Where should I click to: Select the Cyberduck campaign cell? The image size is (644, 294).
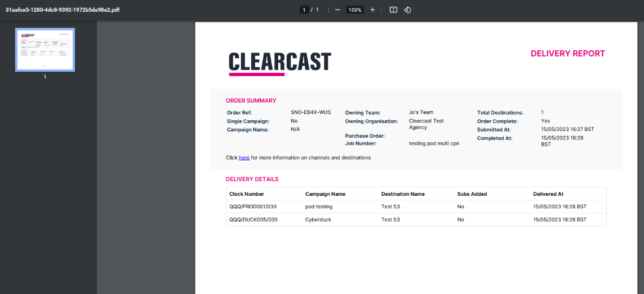[318, 220]
